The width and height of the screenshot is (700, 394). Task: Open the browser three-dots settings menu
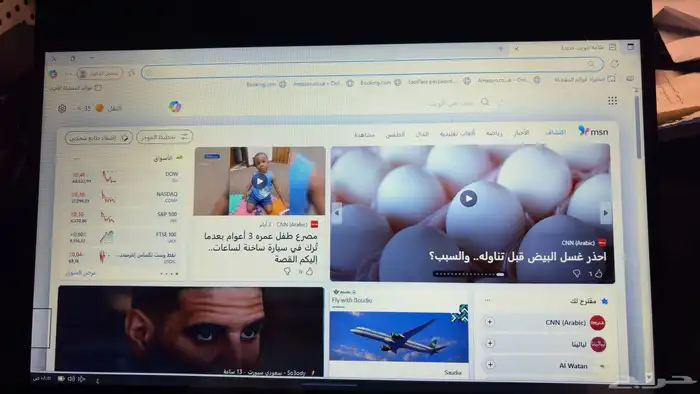[x=68, y=74]
